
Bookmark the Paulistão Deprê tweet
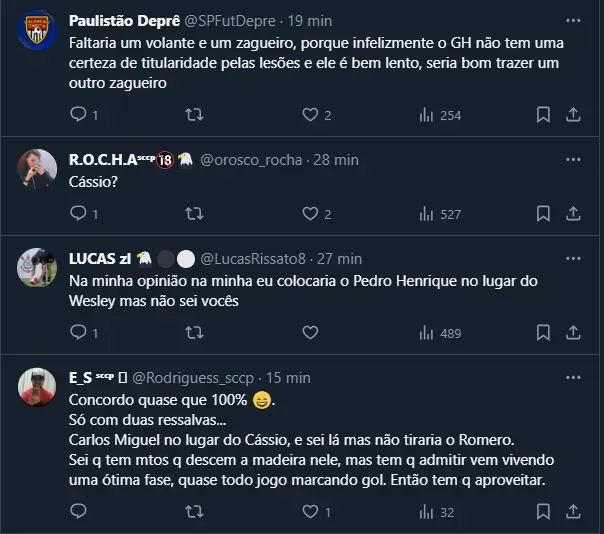543,115
